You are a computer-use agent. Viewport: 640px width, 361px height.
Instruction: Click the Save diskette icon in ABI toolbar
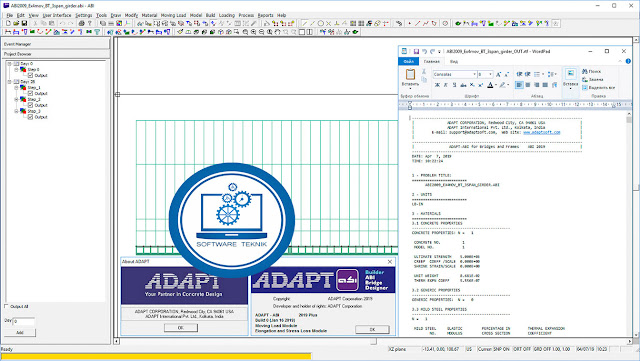coord(24,24)
